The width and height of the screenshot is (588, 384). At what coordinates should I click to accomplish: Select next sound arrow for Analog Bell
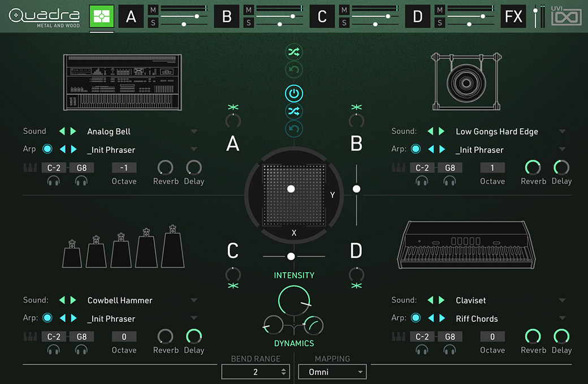[x=73, y=132]
